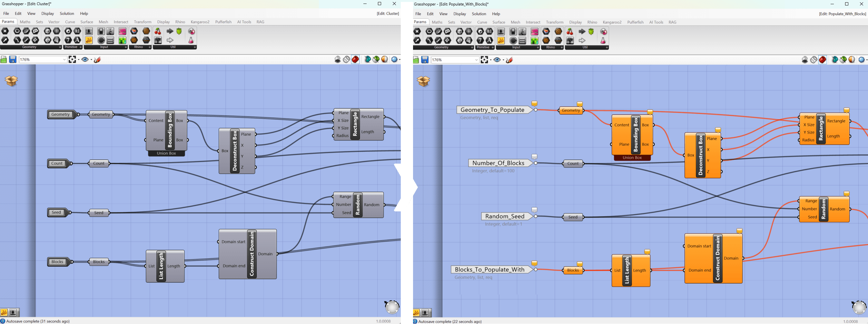
Task: Click the comment bubble above Number_Of_Blocks input
Action: click(x=534, y=157)
